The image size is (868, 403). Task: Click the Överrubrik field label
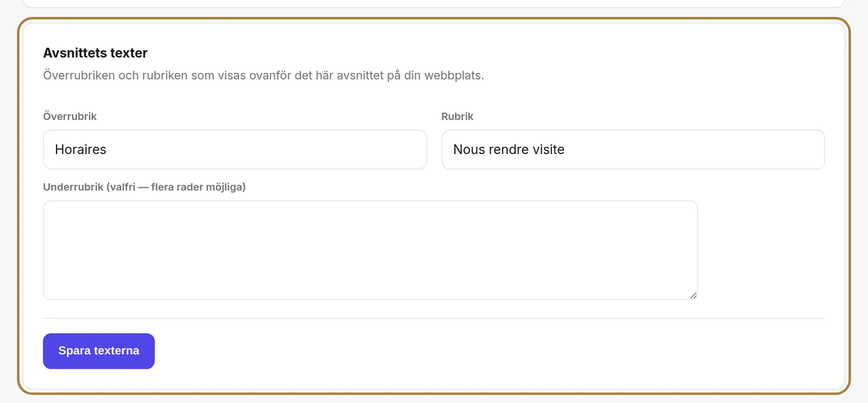tap(70, 116)
